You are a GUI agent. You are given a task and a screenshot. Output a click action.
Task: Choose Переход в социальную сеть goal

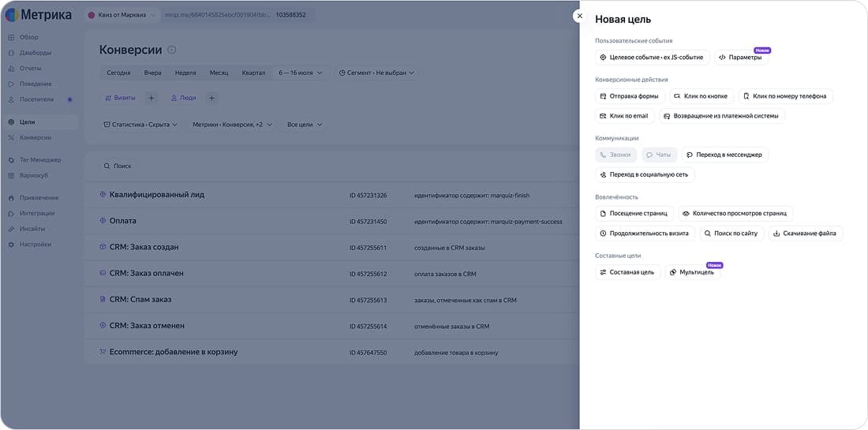click(x=645, y=174)
